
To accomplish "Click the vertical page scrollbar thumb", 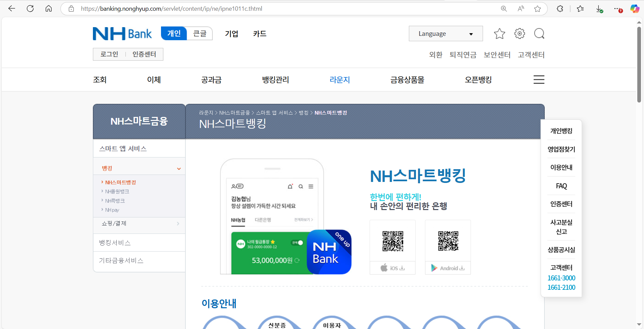I will coord(639,64).
